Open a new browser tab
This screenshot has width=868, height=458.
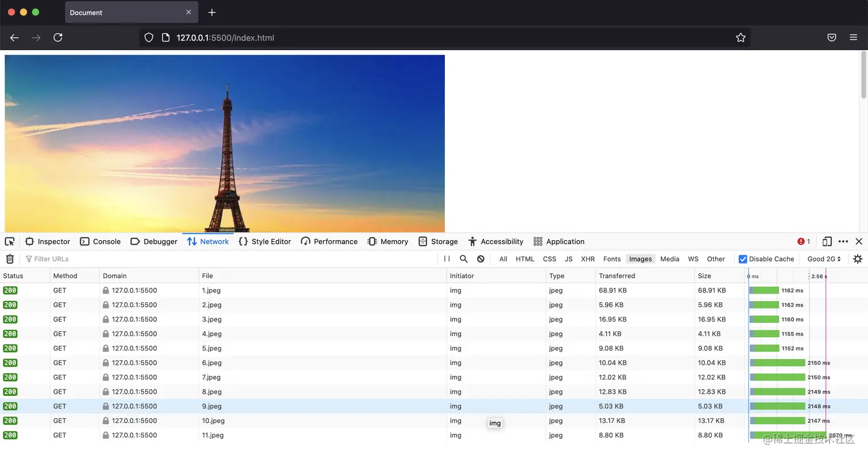pos(212,12)
